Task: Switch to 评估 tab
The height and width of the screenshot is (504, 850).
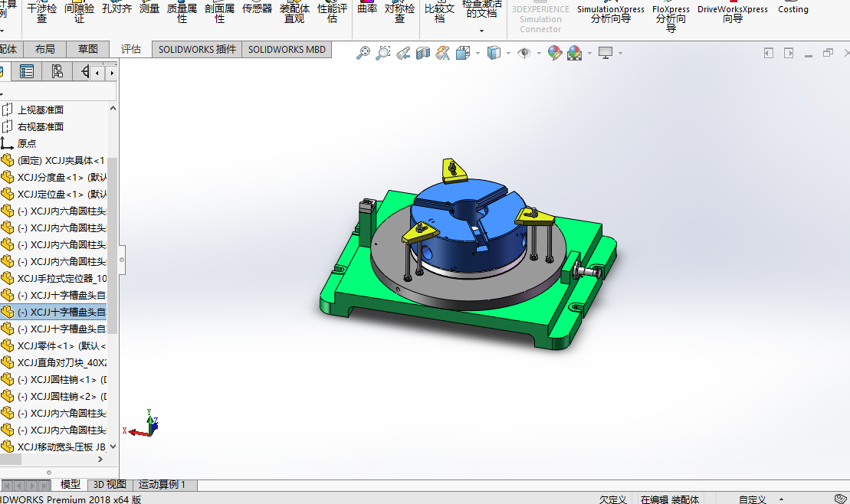Action: [130, 49]
